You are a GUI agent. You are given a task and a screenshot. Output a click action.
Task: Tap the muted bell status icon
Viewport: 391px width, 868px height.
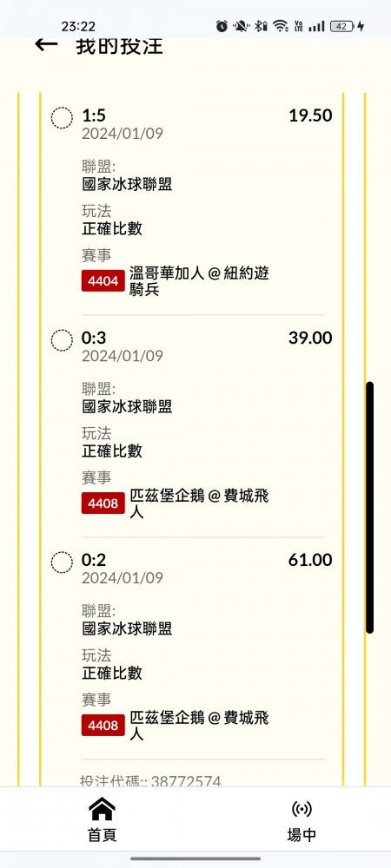(241, 26)
